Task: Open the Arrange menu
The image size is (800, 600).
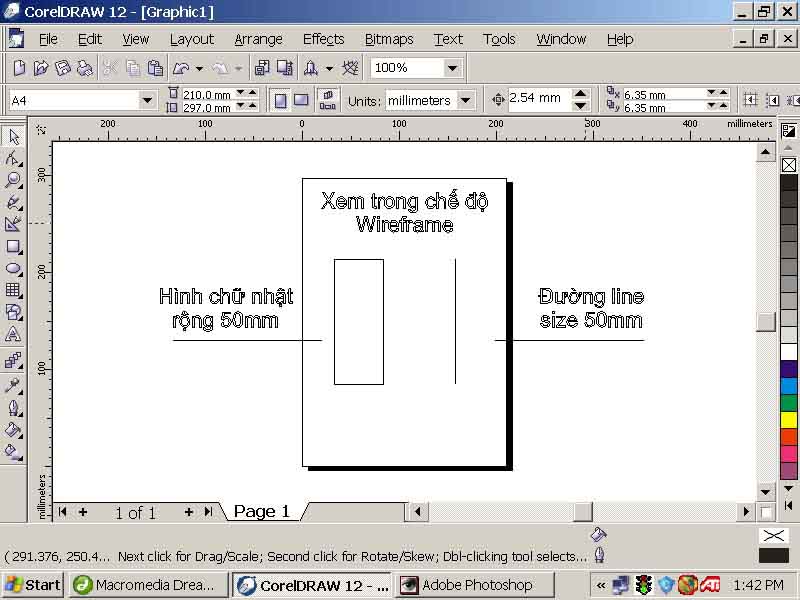Action: coord(258,39)
